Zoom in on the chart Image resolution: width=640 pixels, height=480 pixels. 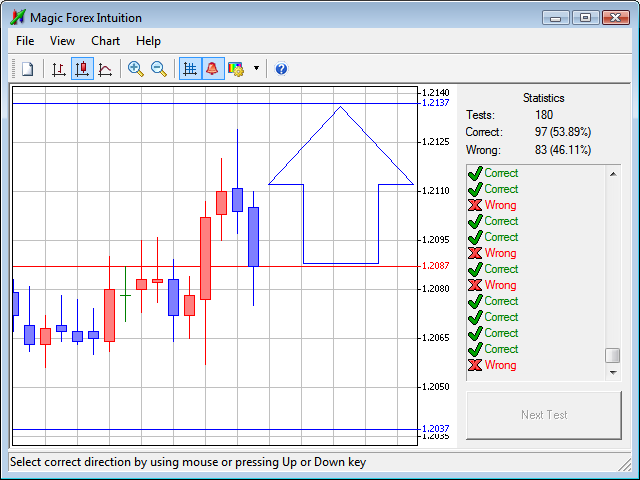click(x=136, y=69)
